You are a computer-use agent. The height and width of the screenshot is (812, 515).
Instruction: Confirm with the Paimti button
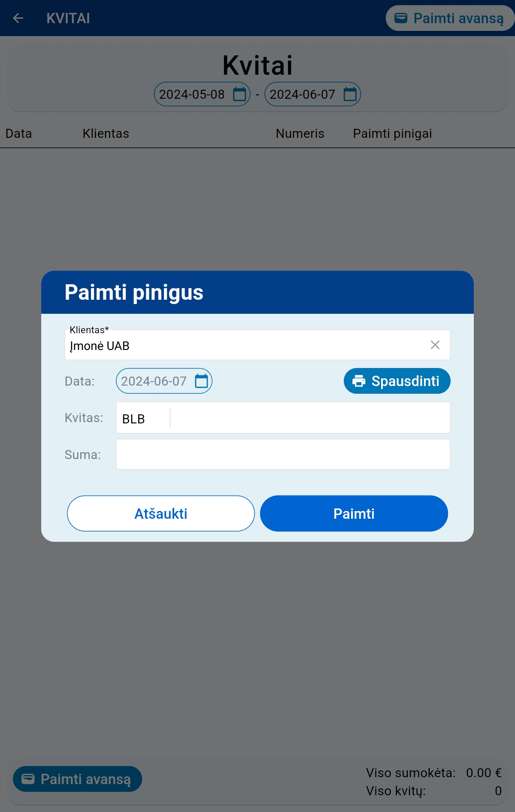click(x=354, y=514)
